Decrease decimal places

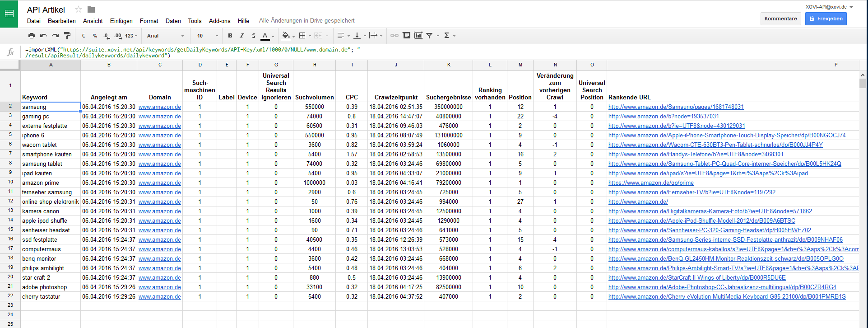pos(107,36)
